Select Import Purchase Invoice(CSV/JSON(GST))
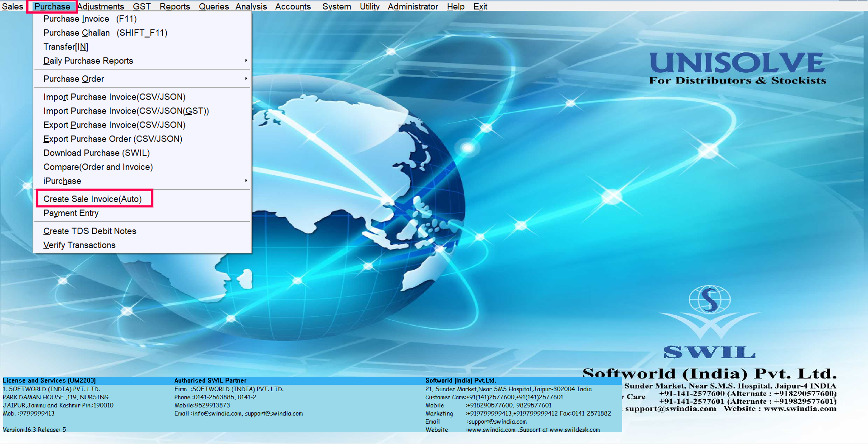868x444 pixels. (142, 111)
